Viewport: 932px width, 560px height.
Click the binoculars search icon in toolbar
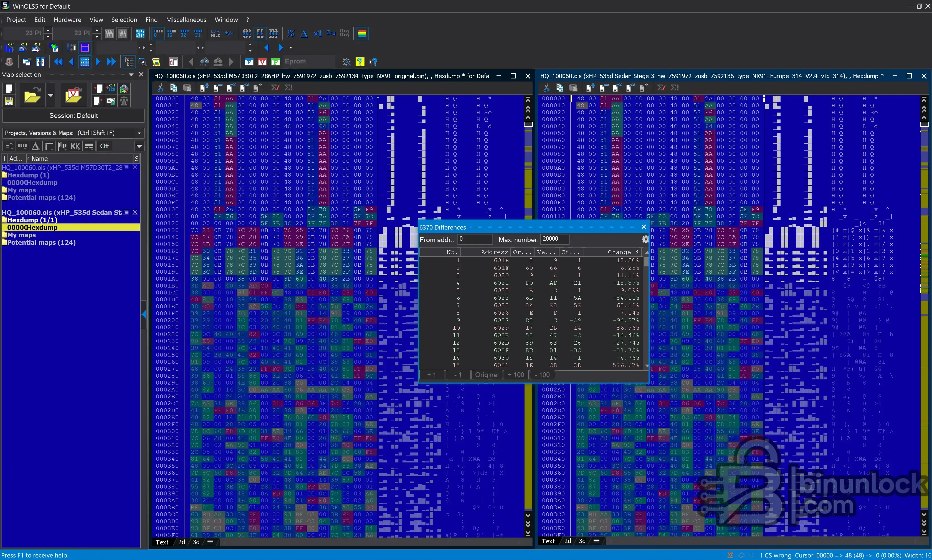[x=205, y=62]
